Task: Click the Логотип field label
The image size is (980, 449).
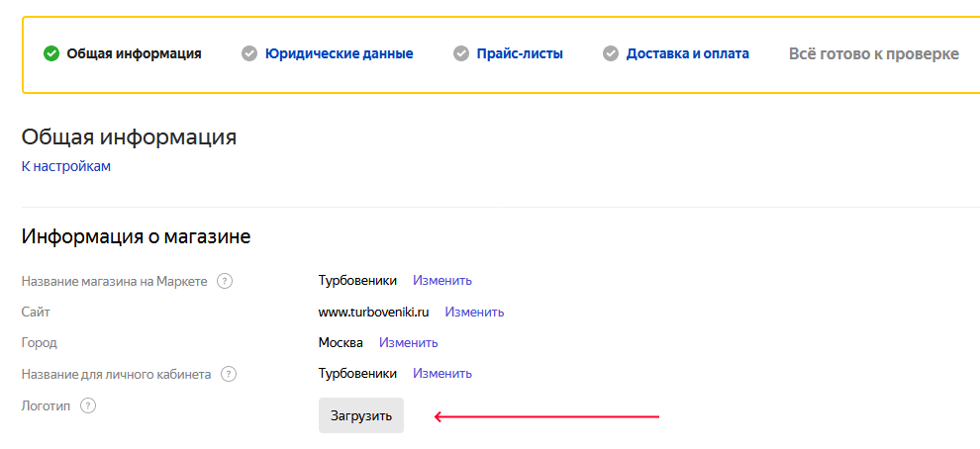Action: [x=47, y=405]
